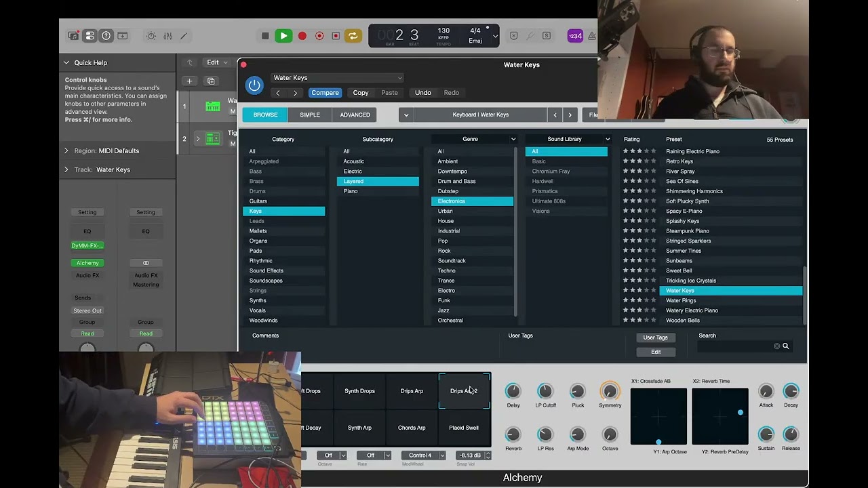The height and width of the screenshot is (488, 868).
Task: Toggle the Alchemy plugin power button
Action: (254, 85)
